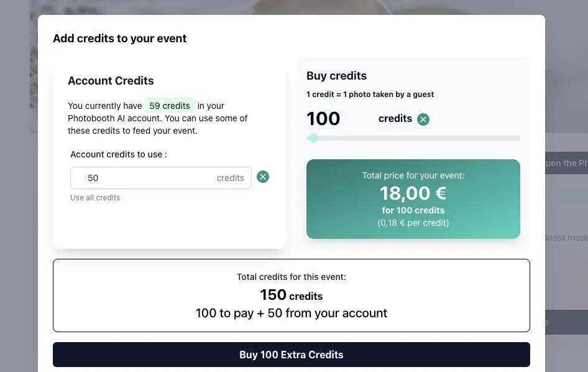This screenshot has width=588, height=372.
Task: Click the Buy credits slider handle
Action: (313, 138)
